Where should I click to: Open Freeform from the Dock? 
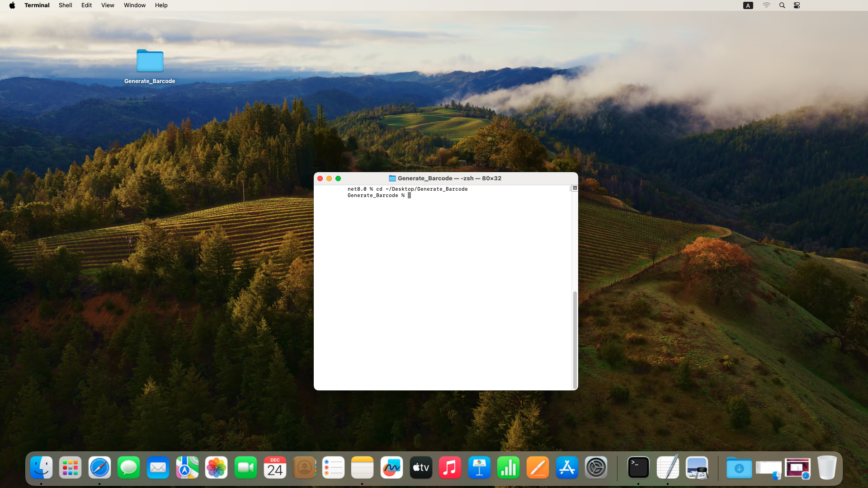(392, 468)
